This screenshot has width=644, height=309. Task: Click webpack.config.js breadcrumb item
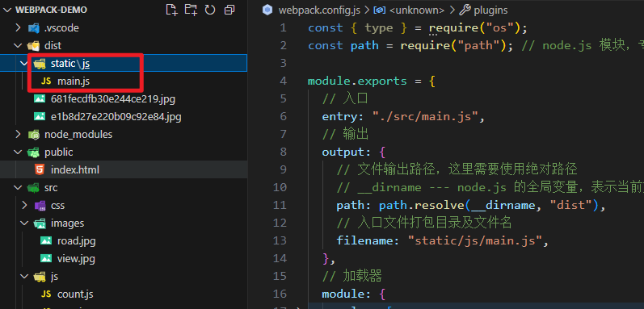pyautogui.click(x=319, y=10)
